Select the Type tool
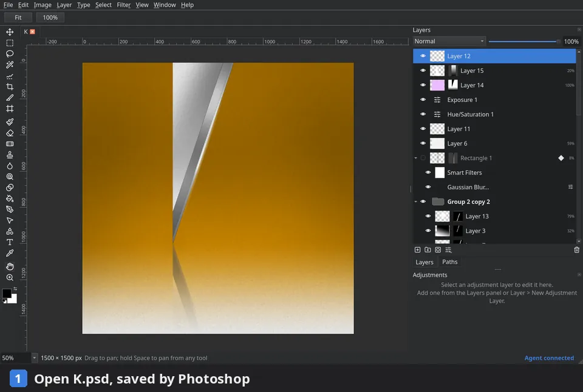 point(10,242)
